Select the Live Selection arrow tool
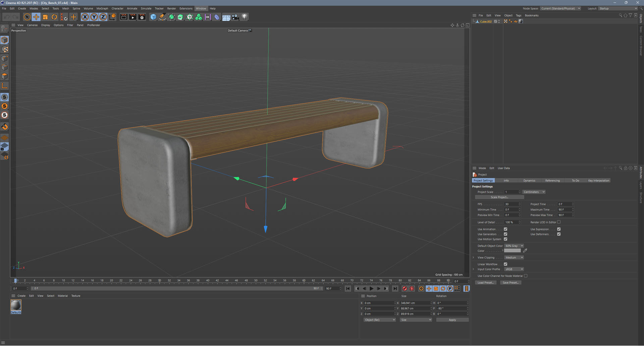 27,17
